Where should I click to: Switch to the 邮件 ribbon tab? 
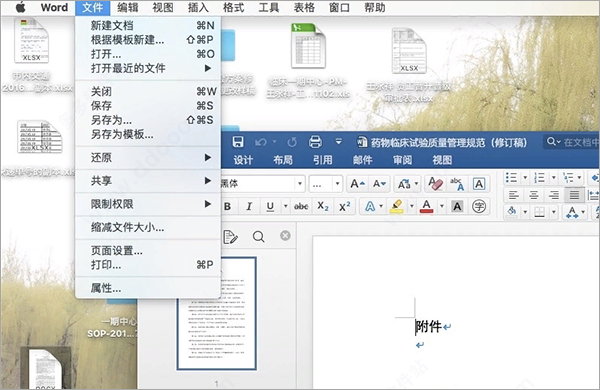(x=362, y=160)
